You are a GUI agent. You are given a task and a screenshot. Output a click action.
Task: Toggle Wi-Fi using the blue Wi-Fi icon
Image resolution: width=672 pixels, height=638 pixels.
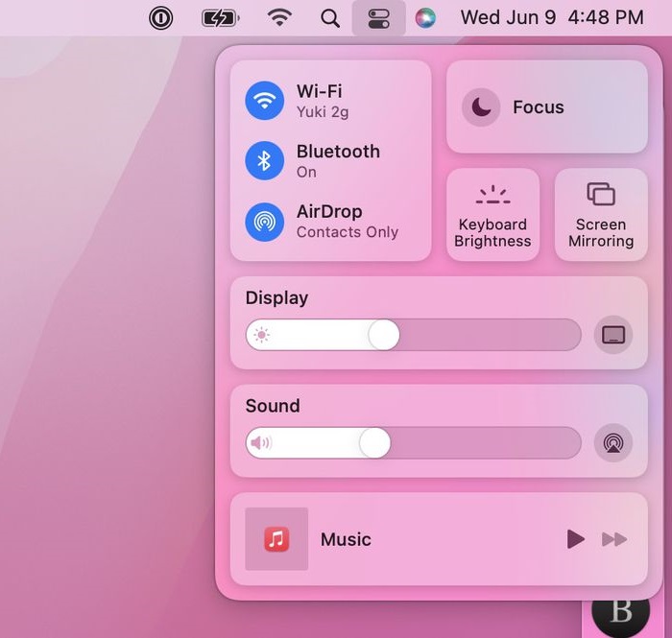(x=264, y=100)
